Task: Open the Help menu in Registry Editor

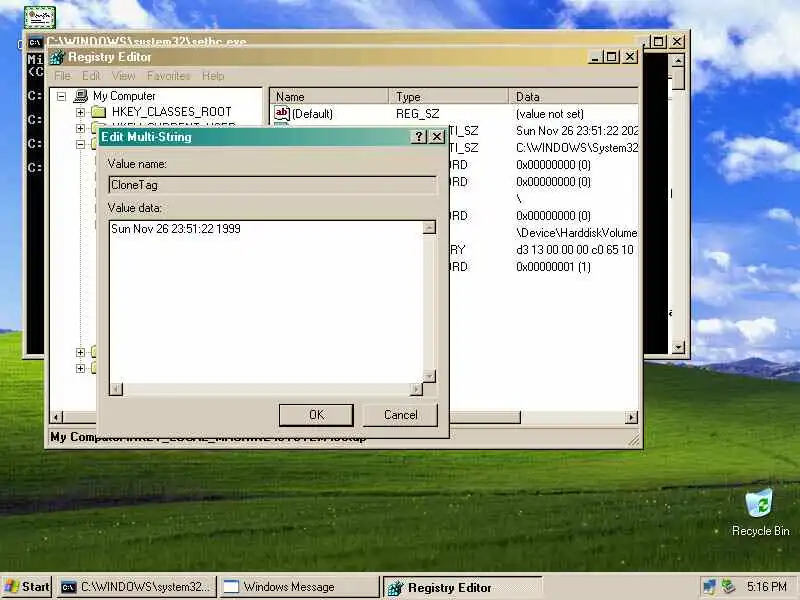Action: pyautogui.click(x=213, y=76)
